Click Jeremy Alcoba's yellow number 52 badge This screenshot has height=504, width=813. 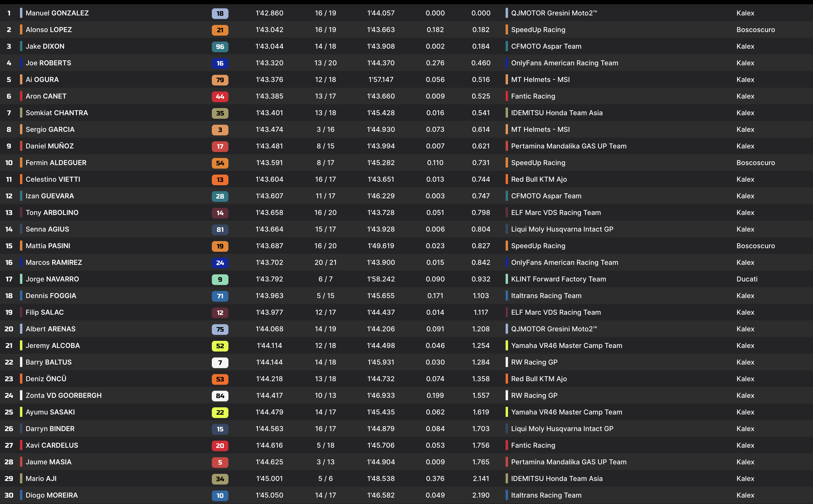point(220,346)
